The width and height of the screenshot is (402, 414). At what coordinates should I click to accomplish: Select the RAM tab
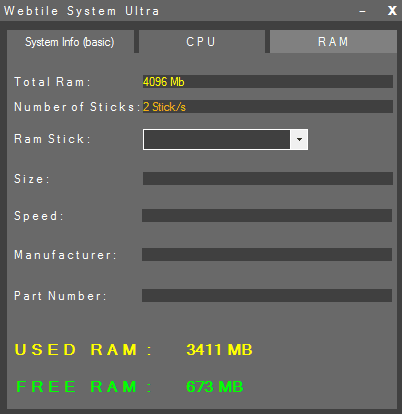coord(333,42)
